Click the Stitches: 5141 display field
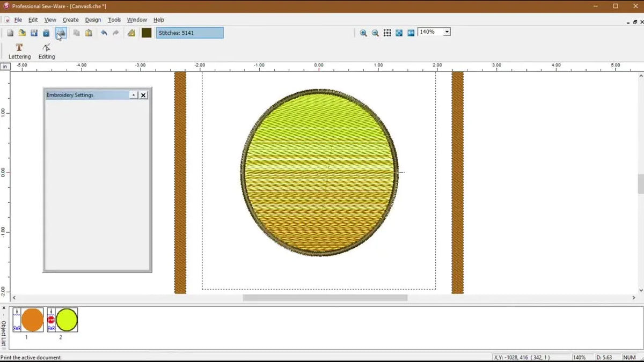This screenshot has height=362, width=644. point(190,33)
